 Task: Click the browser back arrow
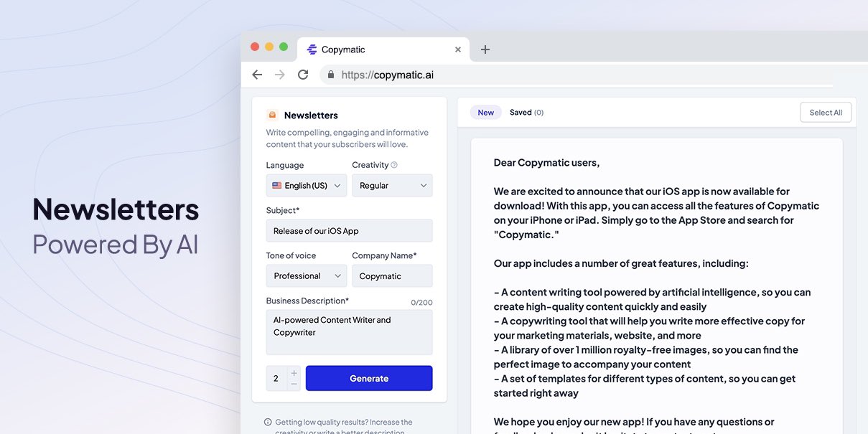(x=257, y=75)
